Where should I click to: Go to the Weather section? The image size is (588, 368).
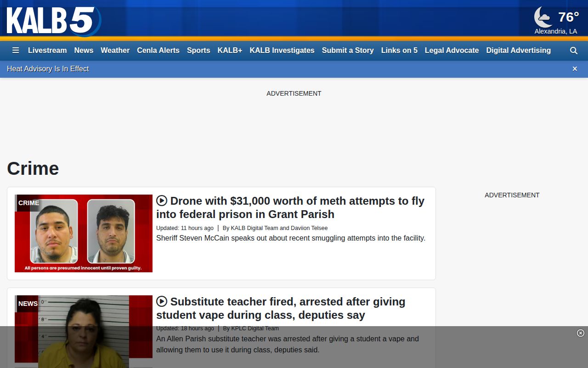[115, 51]
